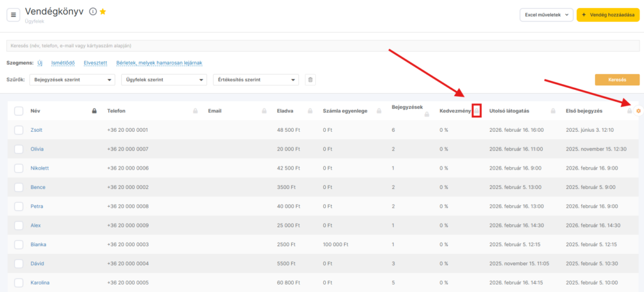Screen dimensions: 644x292
Task: Toggle the yellow favorite star
Action: click(x=103, y=11)
